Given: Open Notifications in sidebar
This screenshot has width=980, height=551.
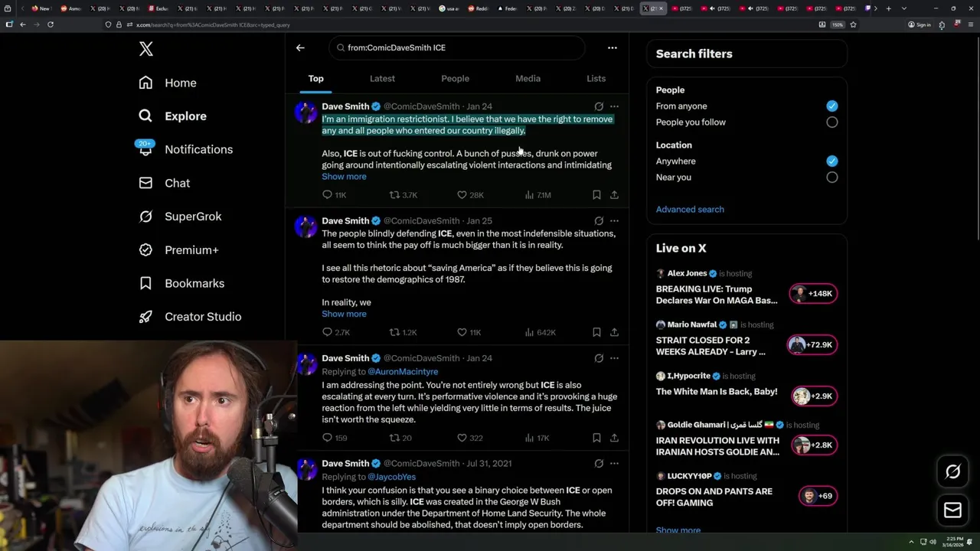Looking at the screenshot, I should tap(185, 149).
